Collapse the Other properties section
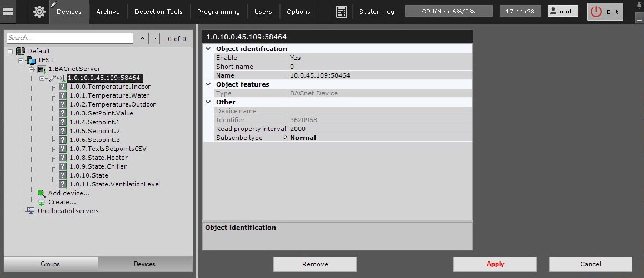Screen dimensions: 644x278 pyautogui.click(x=208, y=102)
